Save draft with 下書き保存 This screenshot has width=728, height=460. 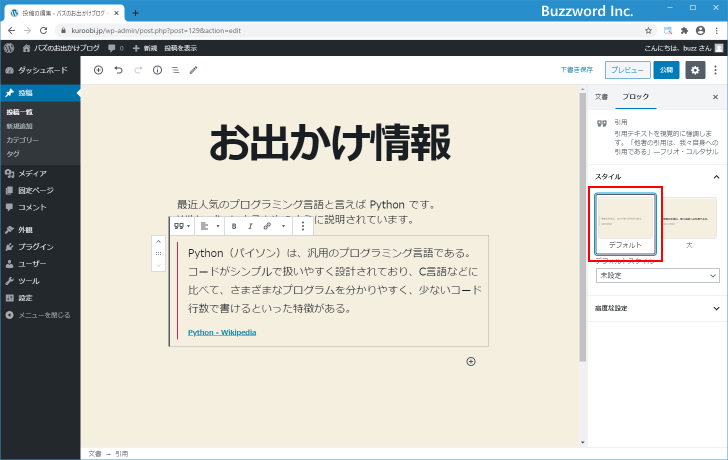pyautogui.click(x=577, y=70)
